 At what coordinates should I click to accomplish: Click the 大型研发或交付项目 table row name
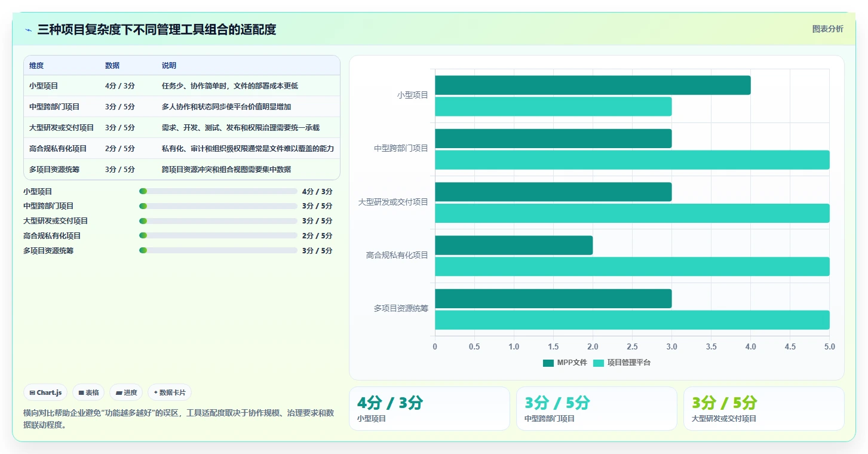62,128
